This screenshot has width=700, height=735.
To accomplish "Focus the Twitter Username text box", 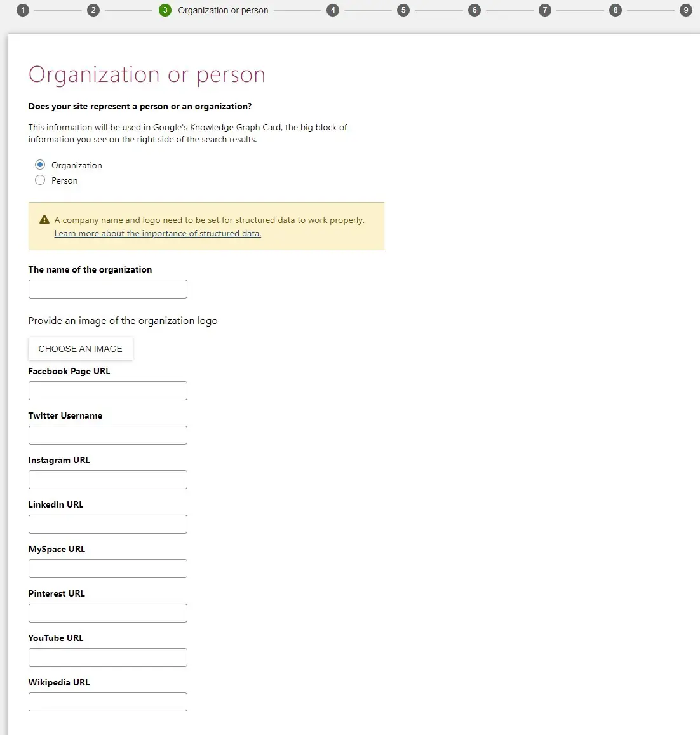I will click(108, 435).
